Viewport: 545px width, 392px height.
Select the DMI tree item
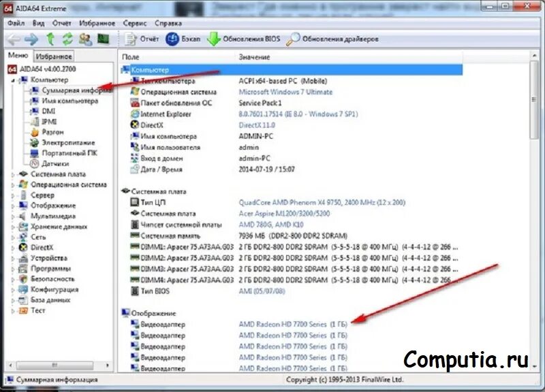click(x=43, y=112)
